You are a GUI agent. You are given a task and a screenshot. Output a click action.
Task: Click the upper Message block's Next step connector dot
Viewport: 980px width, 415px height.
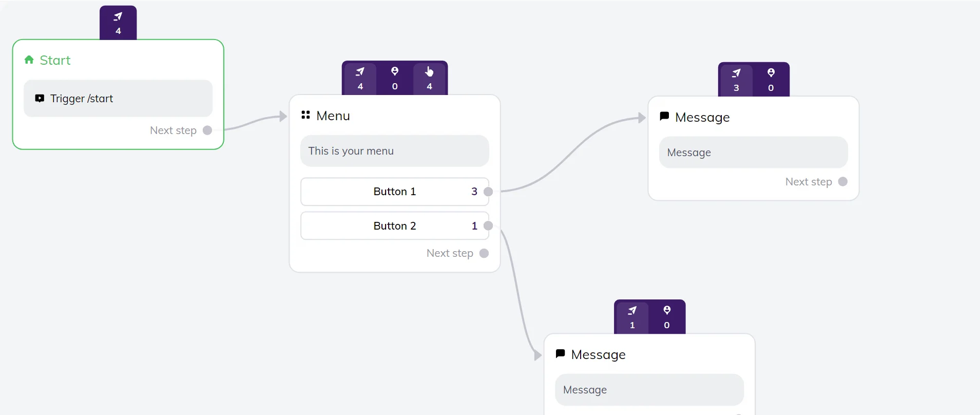[843, 182]
